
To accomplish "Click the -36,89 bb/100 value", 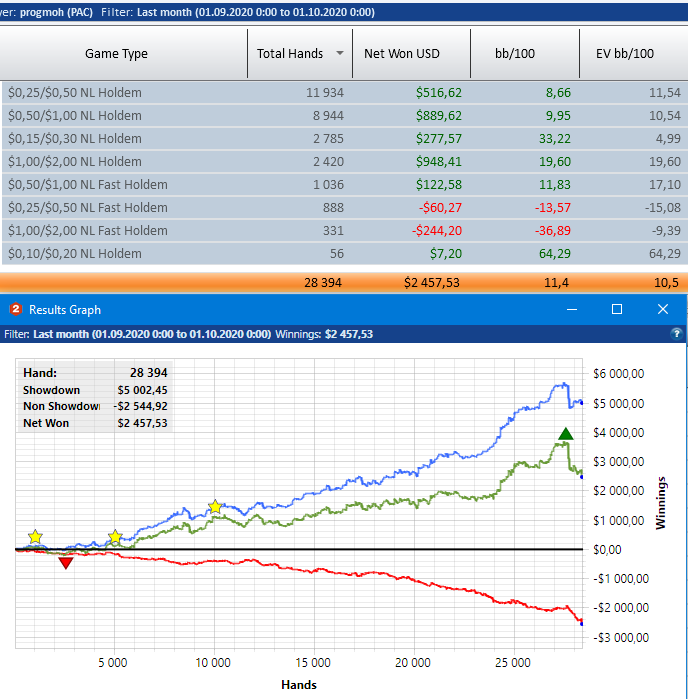I will pyautogui.click(x=552, y=231).
